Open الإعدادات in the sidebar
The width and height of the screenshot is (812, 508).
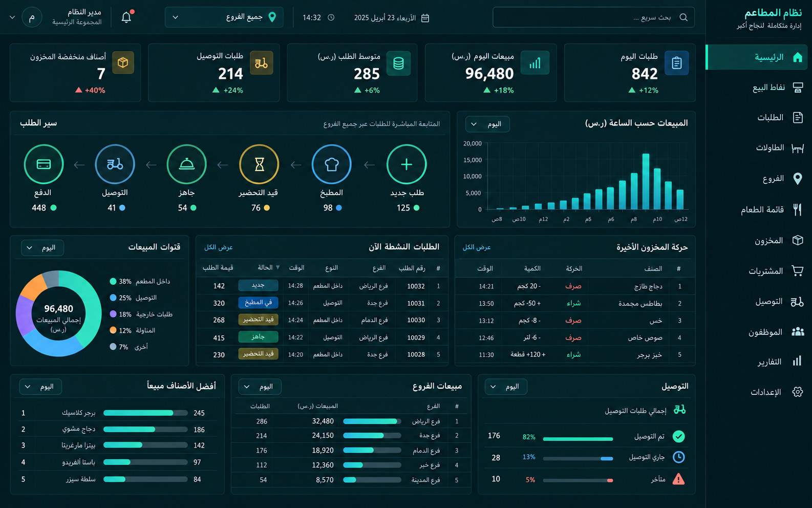757,392
